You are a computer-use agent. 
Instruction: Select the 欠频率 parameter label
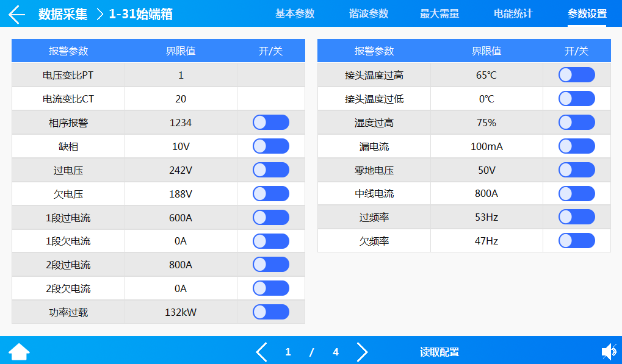(374, 241)
